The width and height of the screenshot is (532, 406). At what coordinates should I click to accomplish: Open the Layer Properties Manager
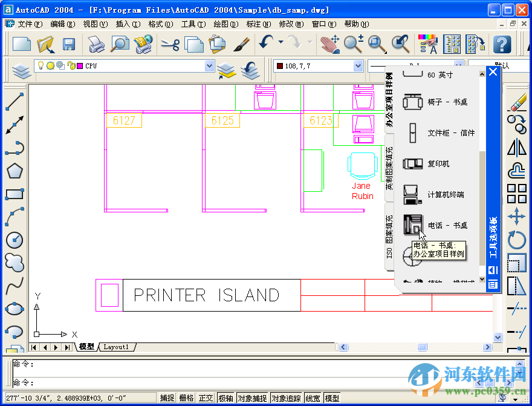click(22, 70)
